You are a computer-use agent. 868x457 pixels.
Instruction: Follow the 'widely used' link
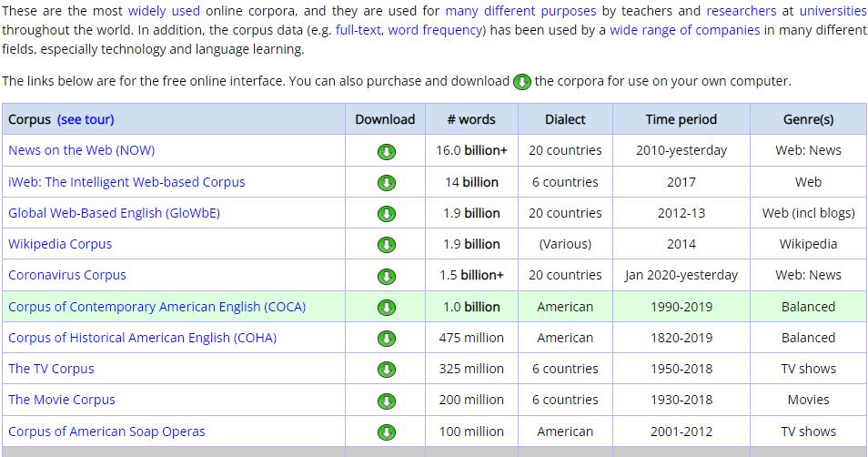coord(164,11)
